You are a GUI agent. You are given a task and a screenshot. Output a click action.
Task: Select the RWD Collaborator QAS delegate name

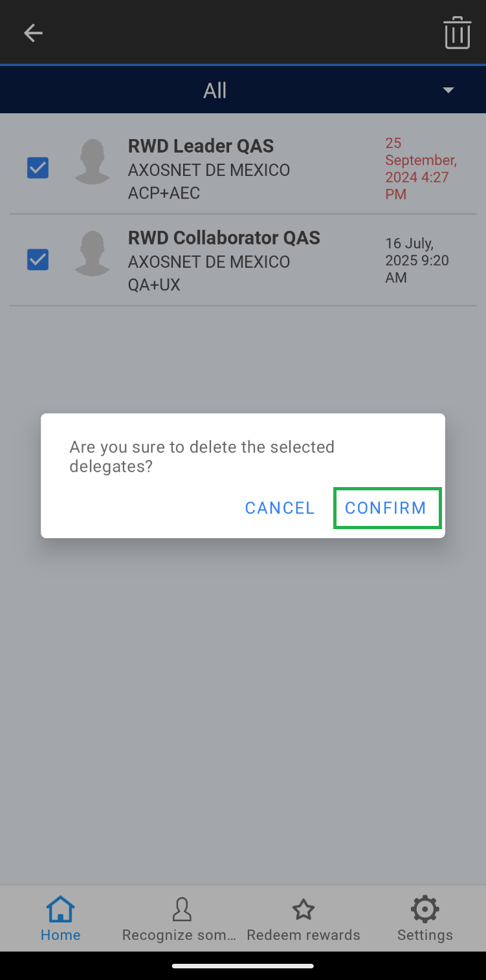(x=224, y=238)
